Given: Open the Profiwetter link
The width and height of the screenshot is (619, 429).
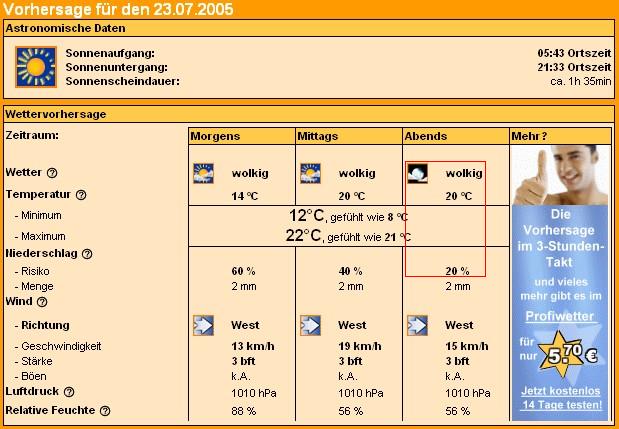Looking at the screenshot, I should coord(560,317).
